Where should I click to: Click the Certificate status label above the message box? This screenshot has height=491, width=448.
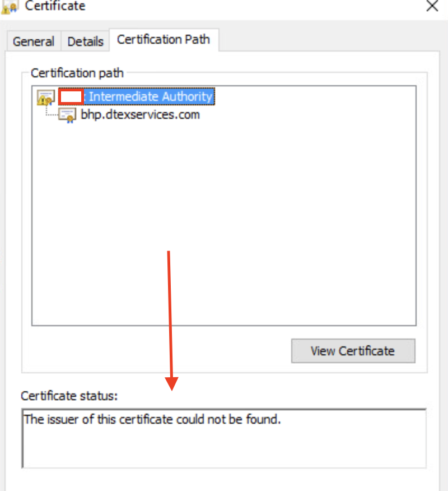[x=69, y=396]
